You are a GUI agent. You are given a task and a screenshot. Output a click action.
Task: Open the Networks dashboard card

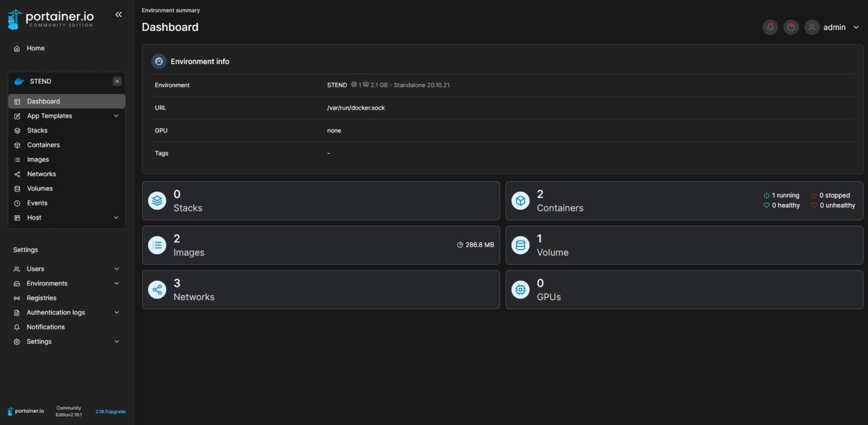click(321, 289)
